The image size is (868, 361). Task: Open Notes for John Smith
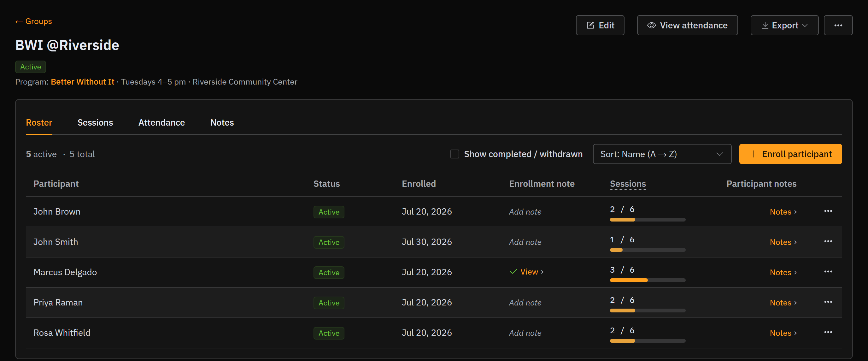783,242
